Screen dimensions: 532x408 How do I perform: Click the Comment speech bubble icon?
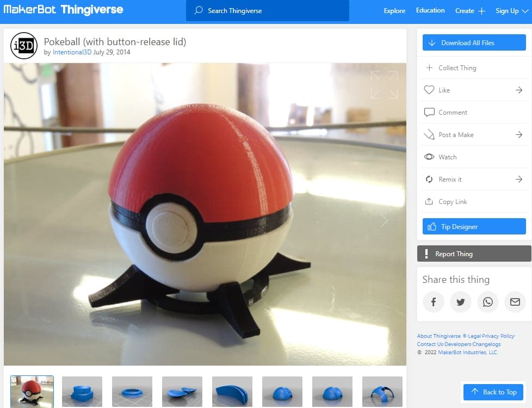(x=429, y=112)
